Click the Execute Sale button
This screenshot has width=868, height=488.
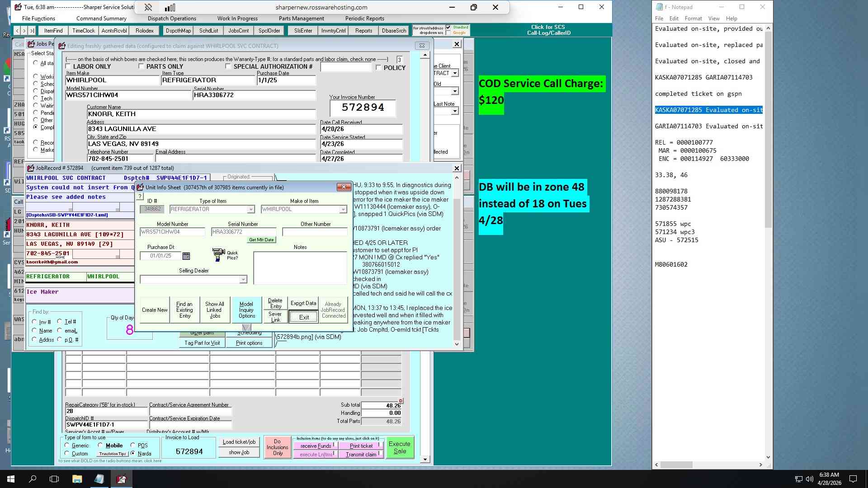coord(400,447)
